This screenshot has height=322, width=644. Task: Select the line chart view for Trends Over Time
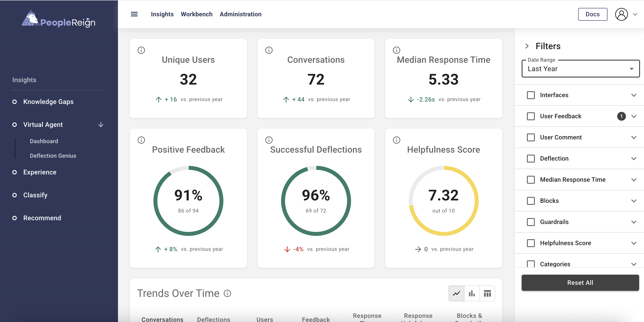coord(456,293)
